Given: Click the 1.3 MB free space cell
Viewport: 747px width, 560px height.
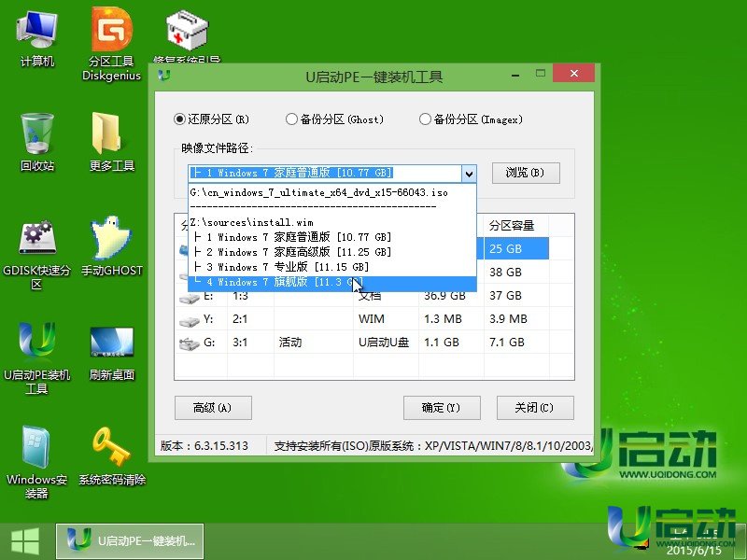Looking at the screenshot, I should [x=451, y=318].
